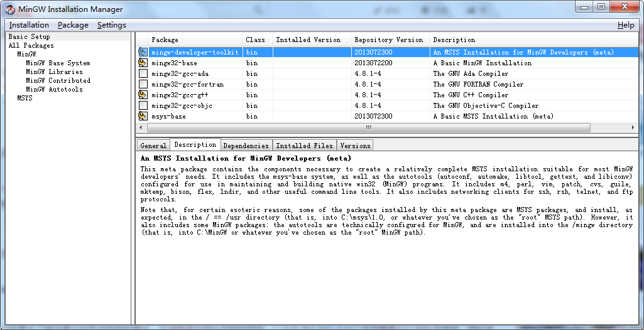Select the mingw32-gcc-fortran package name

click(x=188, y=85)
